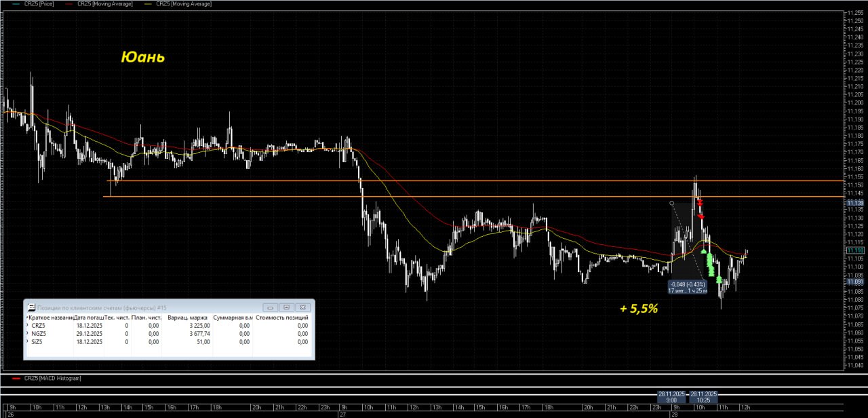Screen dimensions: 868x418
Task: Select the NGZ5 row in positions table
Action: 37,334
